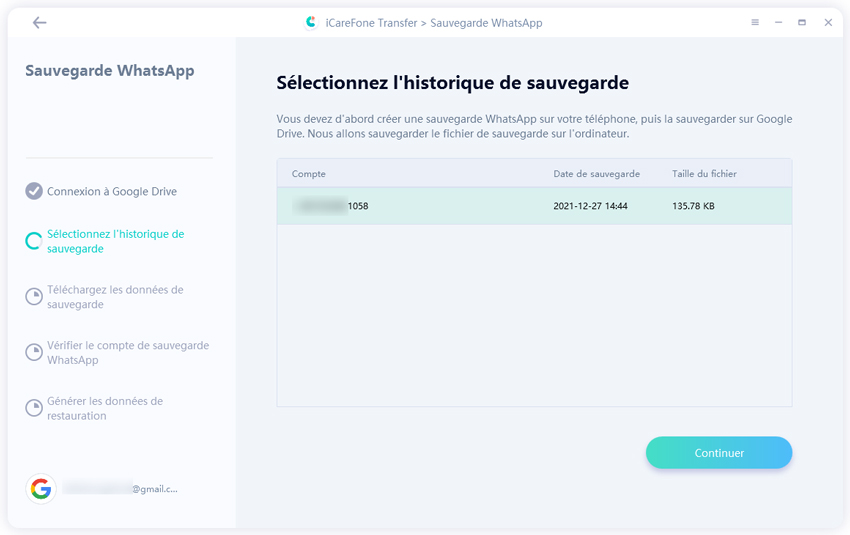Click the gmail account address in sidebar
Screen dimensions: 850x535
point(120,489)
